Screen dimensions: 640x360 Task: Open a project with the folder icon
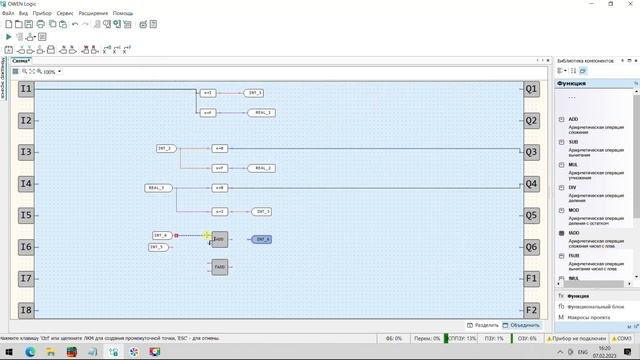(x=19, y=24)
